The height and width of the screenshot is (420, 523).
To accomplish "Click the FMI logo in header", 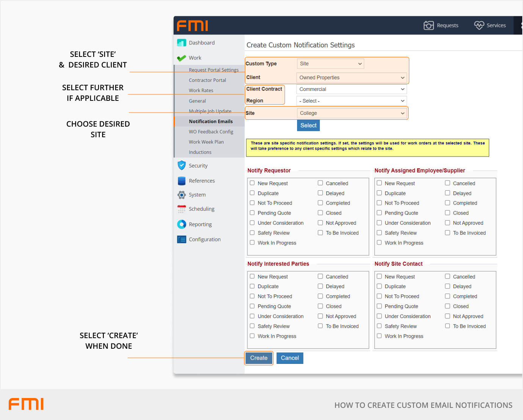I will tap(193, 26).
